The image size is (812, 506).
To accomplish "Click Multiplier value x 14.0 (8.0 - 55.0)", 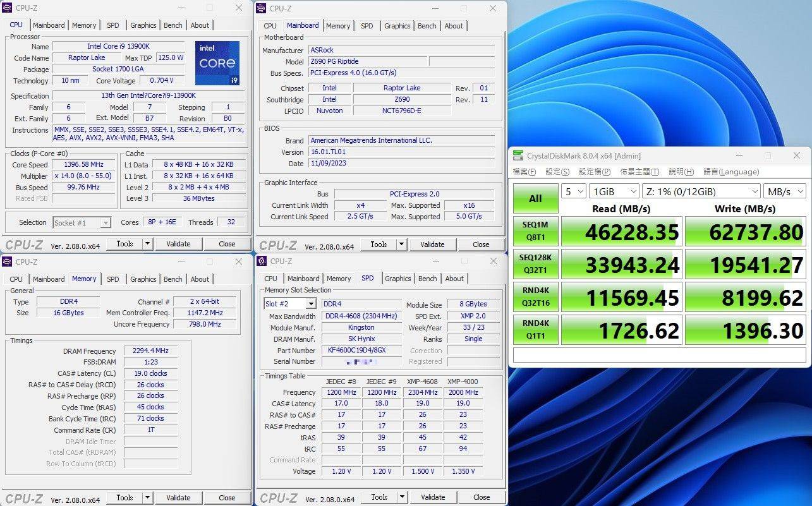I will (x=84, y=176).
